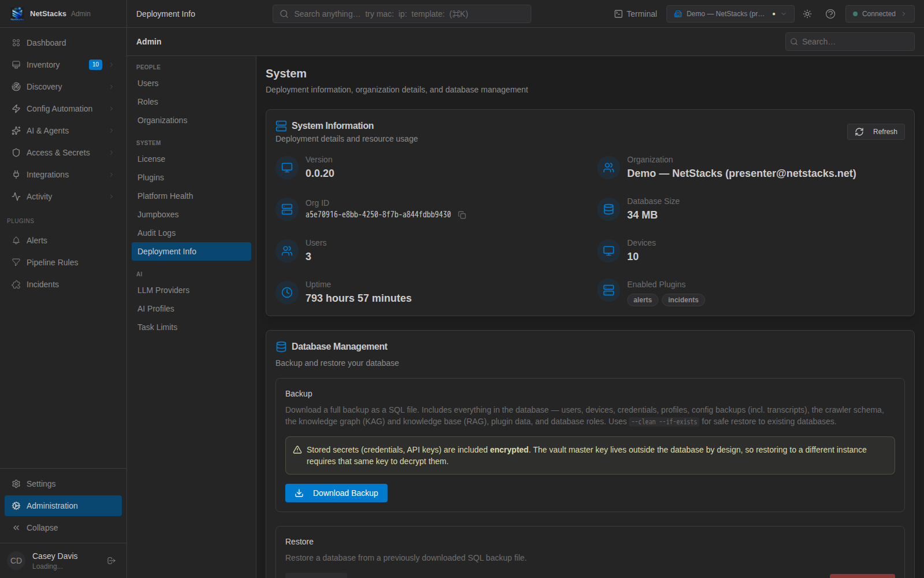924x578 pixels.
Task: Click the Integrations plug icon
Action: coord(16,175)
